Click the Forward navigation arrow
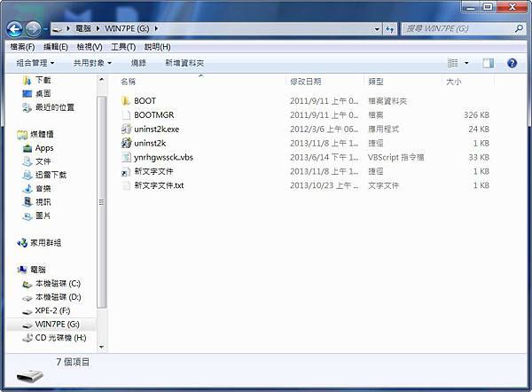Image resolution: width=532 pixels, height=392 pixels. pyautogui.click(x=34, y=29)
